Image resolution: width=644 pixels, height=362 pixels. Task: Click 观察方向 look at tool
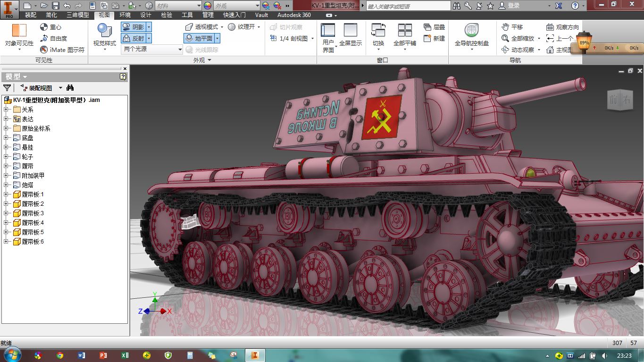pyautogui.click(x=562, y=27)
